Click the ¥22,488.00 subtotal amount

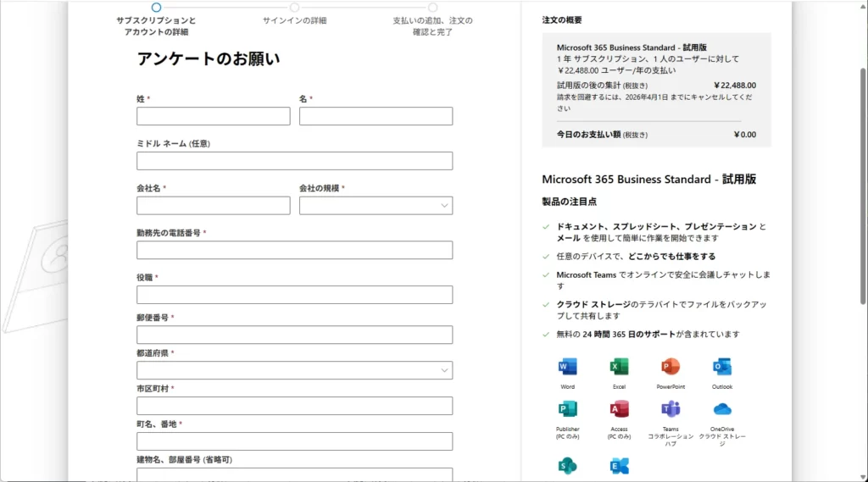click(735, 86)
